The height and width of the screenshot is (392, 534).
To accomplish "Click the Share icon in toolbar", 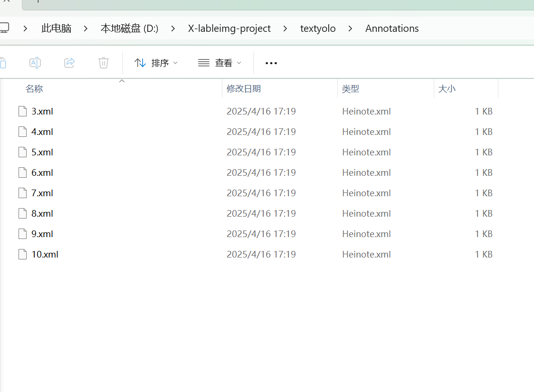I will pos(69,63).
